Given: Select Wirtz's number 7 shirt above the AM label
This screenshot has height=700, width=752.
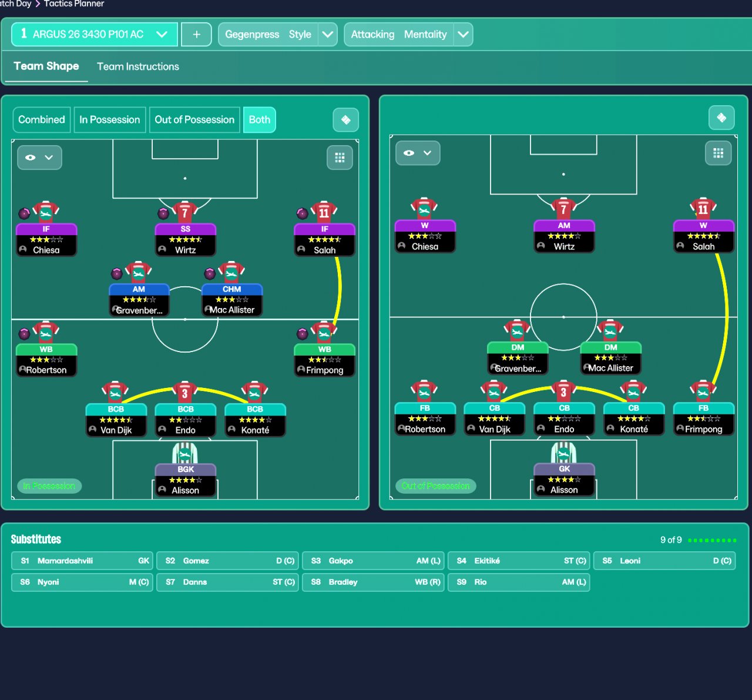Looking at the screenshot, I should 564,209.
